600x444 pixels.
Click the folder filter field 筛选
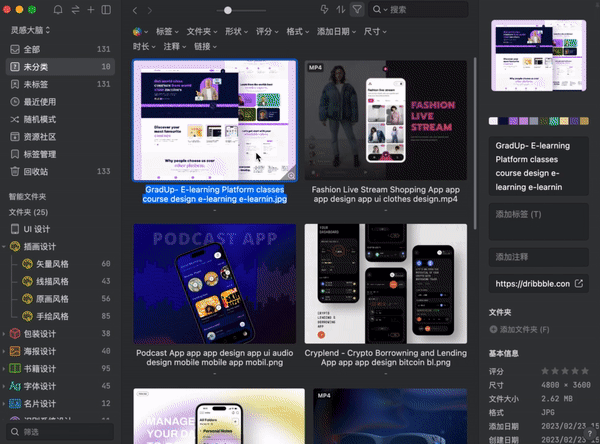[60, 432]
